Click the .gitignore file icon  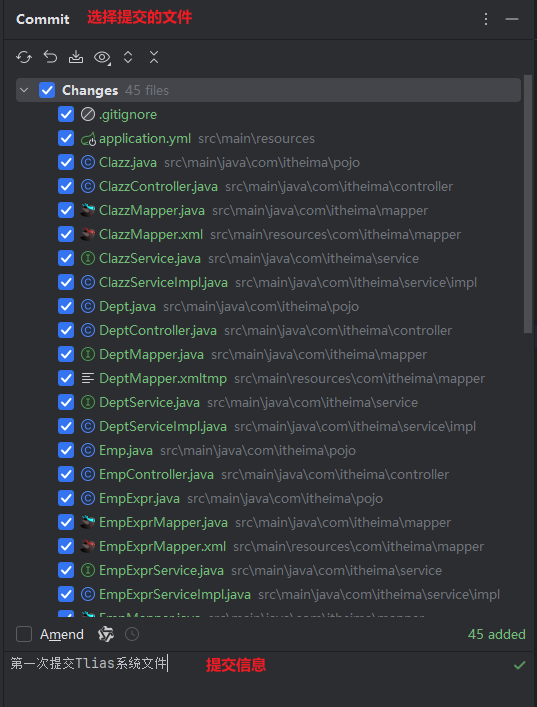(x=87, y=115)
